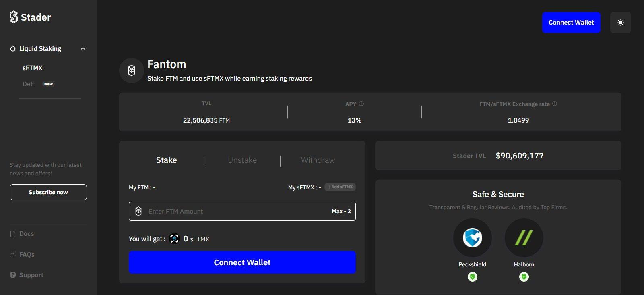Viewport: 644px width, 295px height.
Task: Toggle light theme sun icon
Action: pos(620,23)
